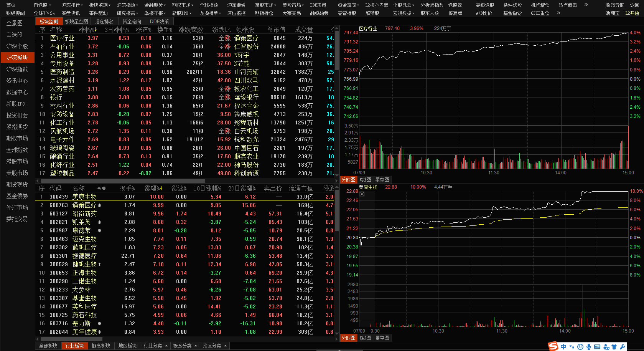The height and width of the screenshot is (351, 644).
Task: Open 基金债券 in the left sidebar
Action: pos(17,196)
